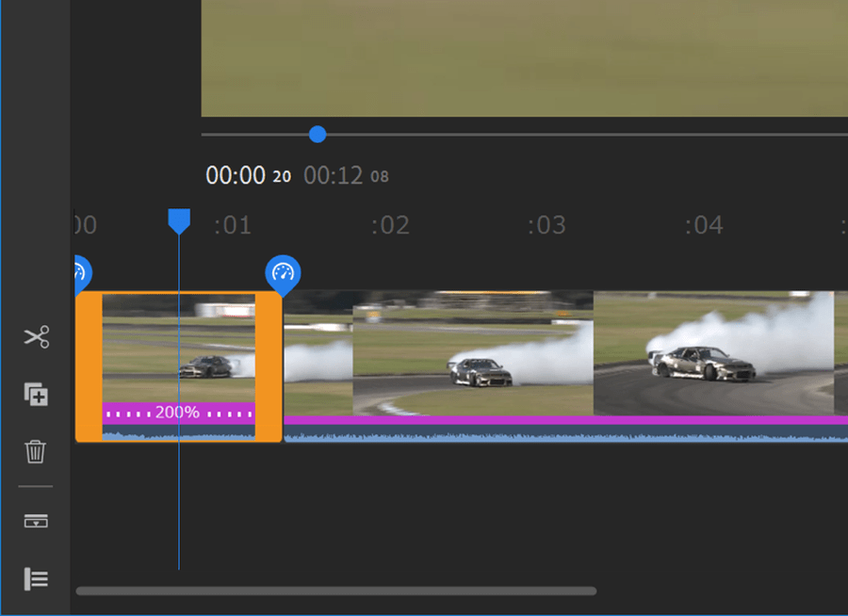Screen dimensions: 848x616
Task: Click the horizontal timeline scrollbar
Action: [x=335, y=592]
